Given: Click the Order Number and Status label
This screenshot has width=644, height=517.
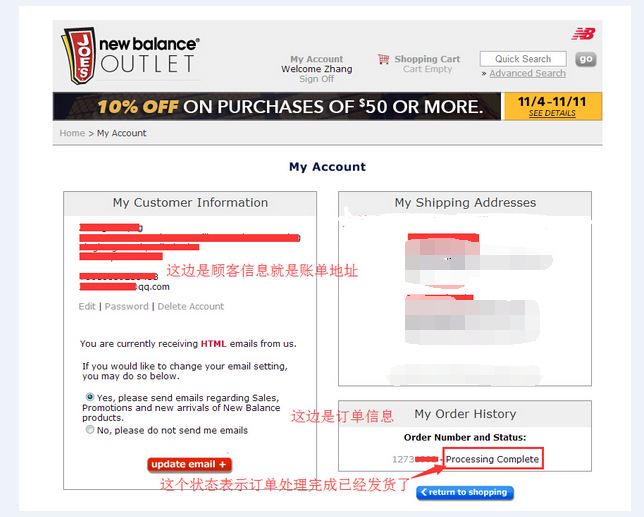Looking at the screenshot, I should [x=465, y=437].
